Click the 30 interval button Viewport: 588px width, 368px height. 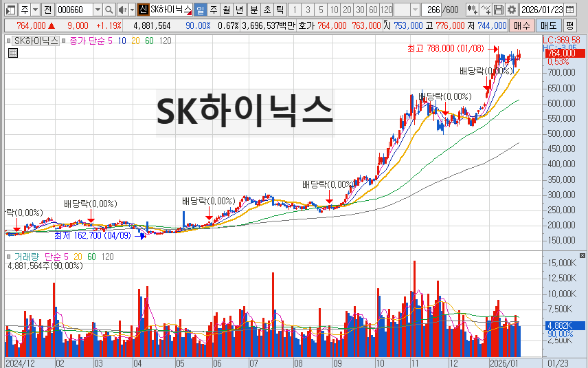[x=360, y=10]
